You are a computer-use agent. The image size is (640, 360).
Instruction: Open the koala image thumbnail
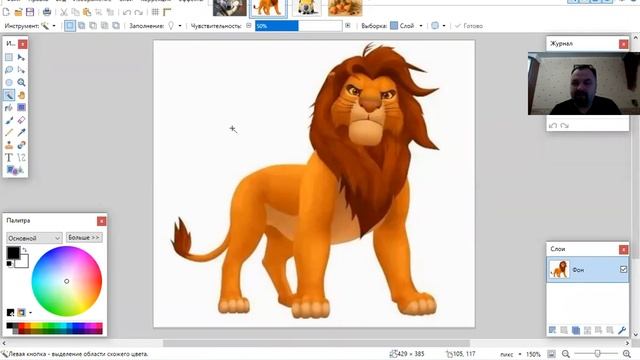coord(230,8)
